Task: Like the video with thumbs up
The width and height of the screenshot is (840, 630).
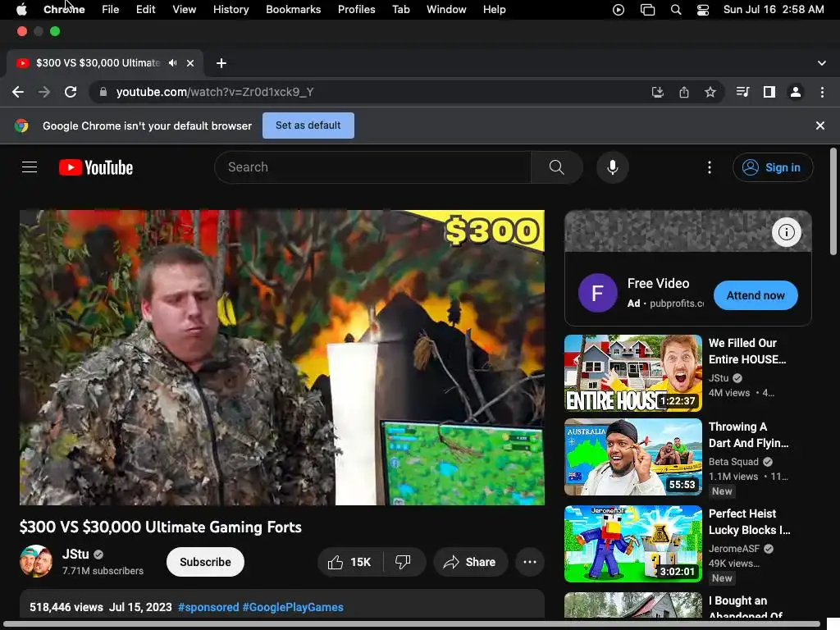Action: pyautogui.click(x=349, y=562)
